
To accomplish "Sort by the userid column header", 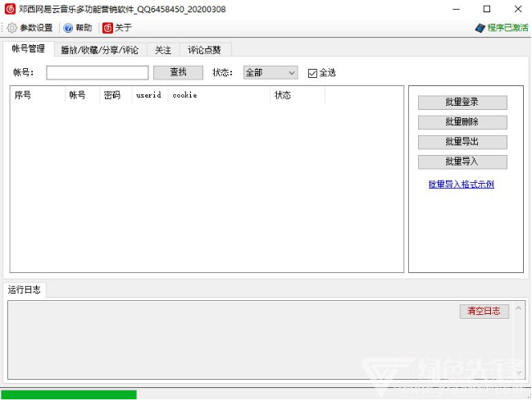I will [x=150, y=95].
